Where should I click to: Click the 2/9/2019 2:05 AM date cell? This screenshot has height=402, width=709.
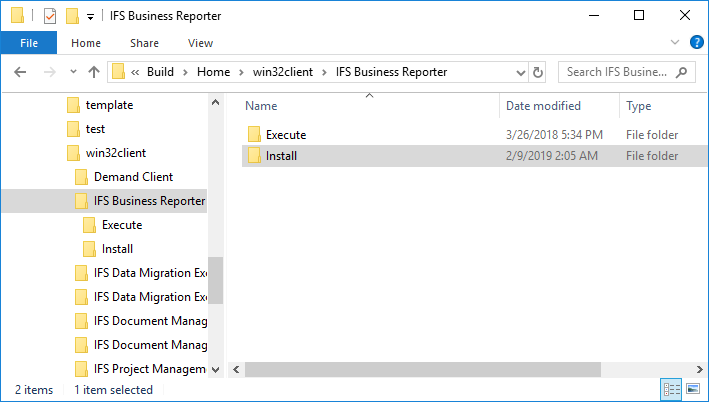(551, 156)
